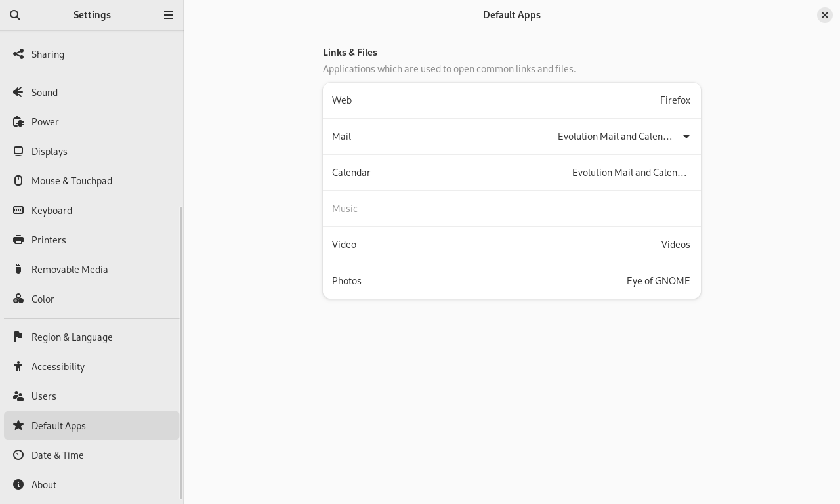Viewport: 840px width, 504px height.
Task: Select Mouse & Touchpad in sidebar
Action: (x=72, y=181)
